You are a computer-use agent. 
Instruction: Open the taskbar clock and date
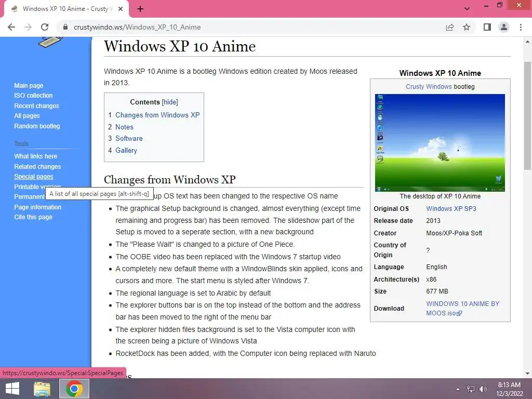coord(509,389)
